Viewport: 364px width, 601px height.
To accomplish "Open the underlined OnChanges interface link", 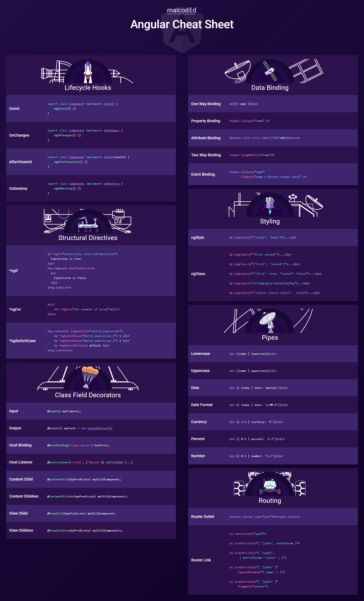I will click(112, 130).
